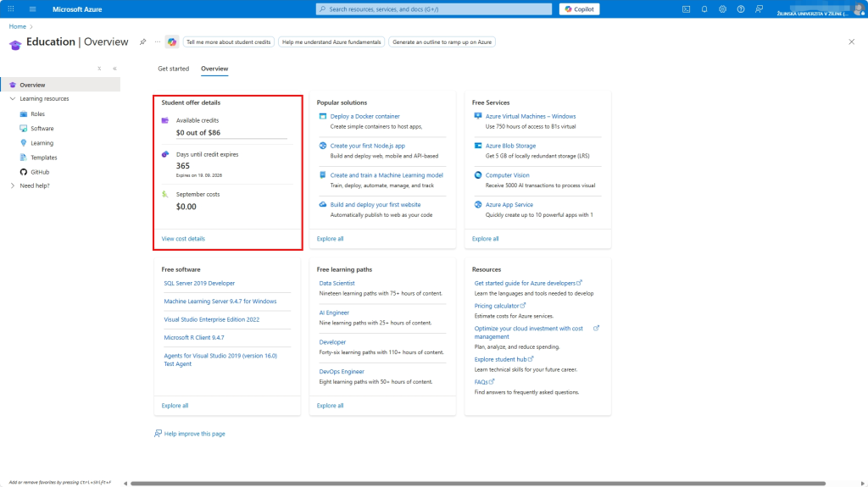Open the feedback icon in header
This screenshot has height=487, width=868.
click(759, 9)
